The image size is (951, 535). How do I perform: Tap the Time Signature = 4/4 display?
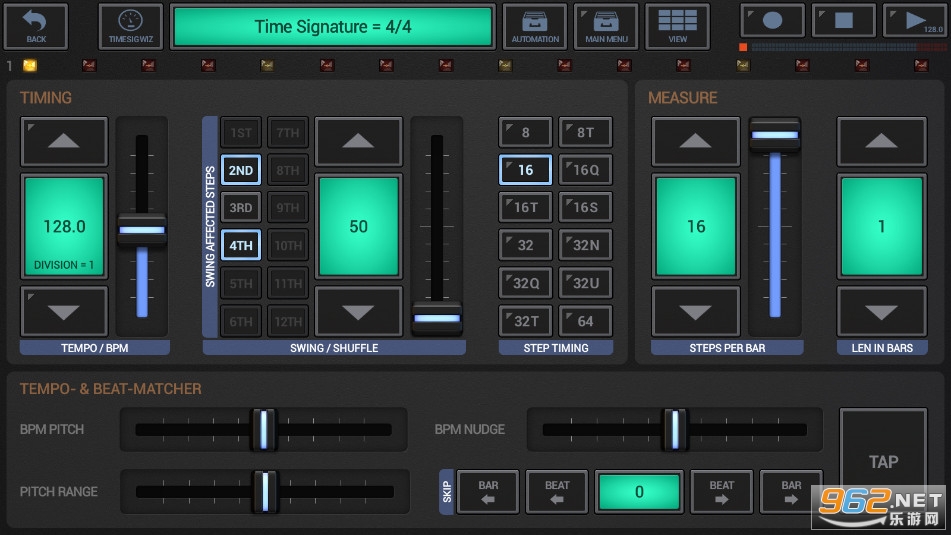[x=332, y=27]
